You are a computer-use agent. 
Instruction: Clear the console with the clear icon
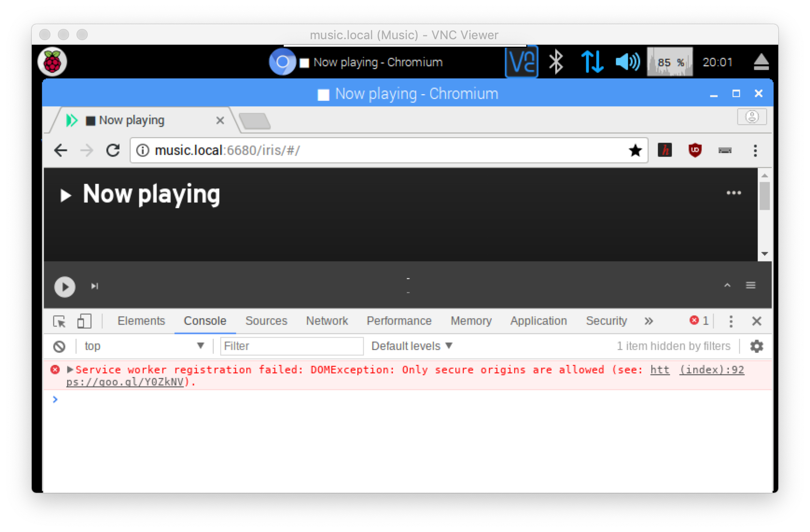tap(57, 346)
